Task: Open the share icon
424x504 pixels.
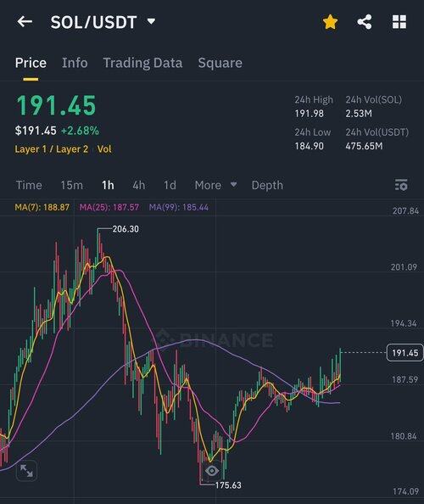Action: pos(365,22)
